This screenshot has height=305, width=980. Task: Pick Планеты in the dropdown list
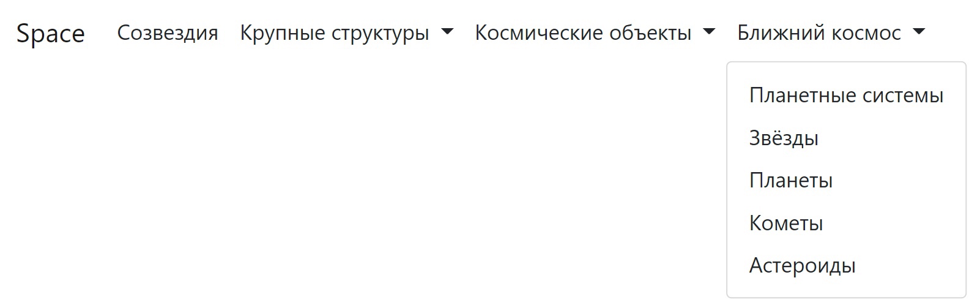pos(846,181)
